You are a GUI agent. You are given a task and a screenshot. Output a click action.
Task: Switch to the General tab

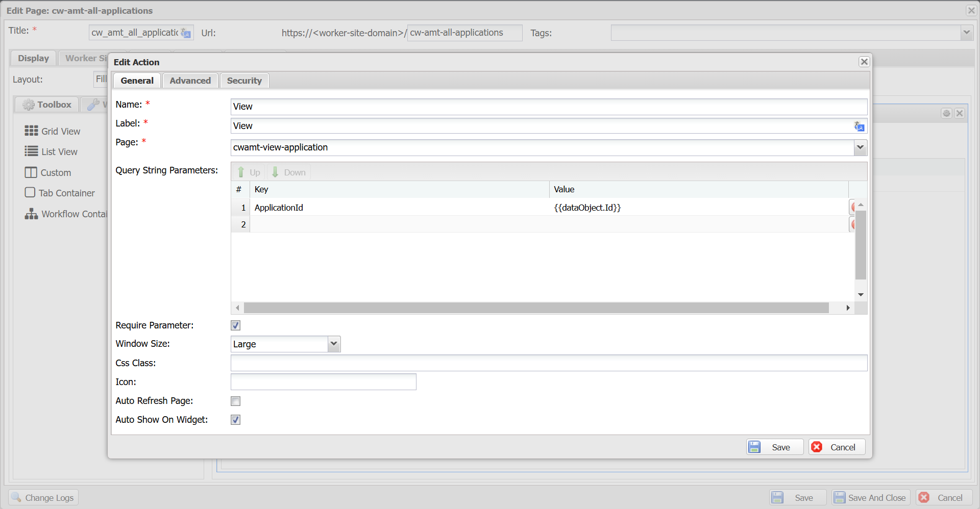pyautogui.click(x=137, y=81)
